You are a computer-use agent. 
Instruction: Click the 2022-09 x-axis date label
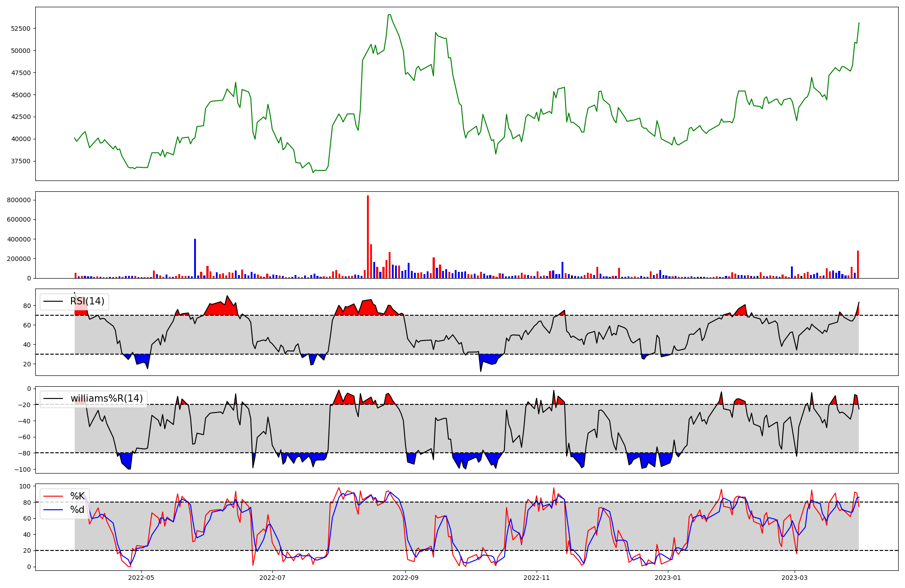[405, 578]
